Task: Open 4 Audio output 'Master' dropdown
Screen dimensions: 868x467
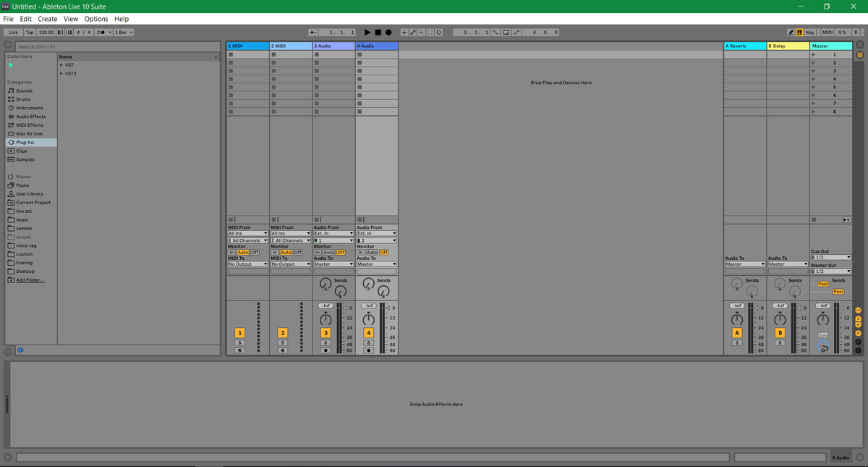Action: (x=376, y=264)
